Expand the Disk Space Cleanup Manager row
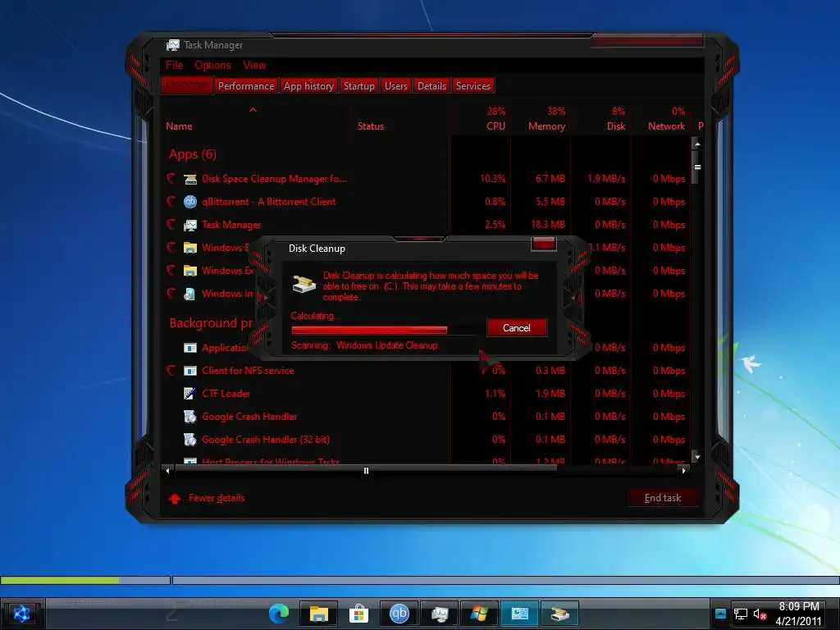This screenshot has height=630, width=840. coord(171,178)
